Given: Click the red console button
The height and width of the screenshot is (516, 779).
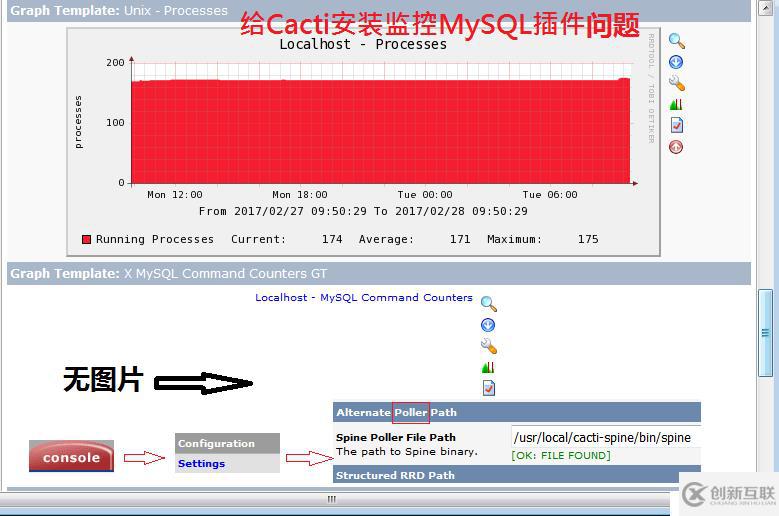Looking at the screenshot, I should pyautogui.click(x=72, y=456).
